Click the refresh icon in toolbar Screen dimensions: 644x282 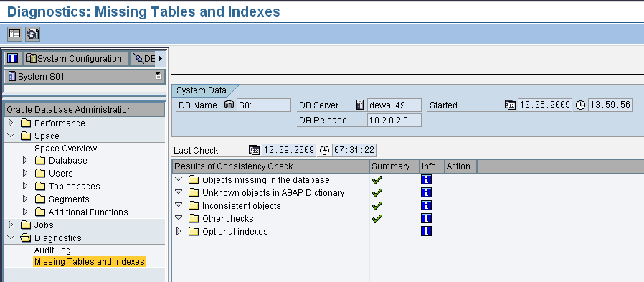point(32,34)
